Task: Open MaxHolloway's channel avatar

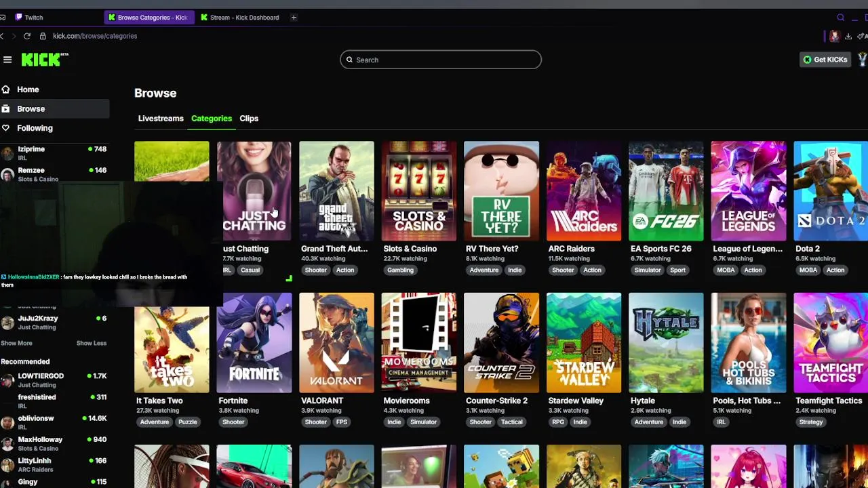Action: [7, 444]
